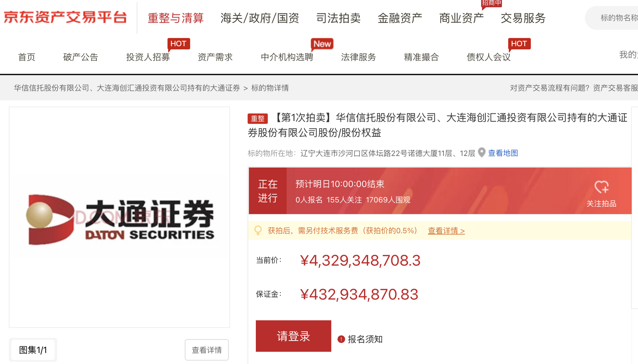Open 交易服务 in top navigation
Screen dimensions: 638x364
click(523, 18)
